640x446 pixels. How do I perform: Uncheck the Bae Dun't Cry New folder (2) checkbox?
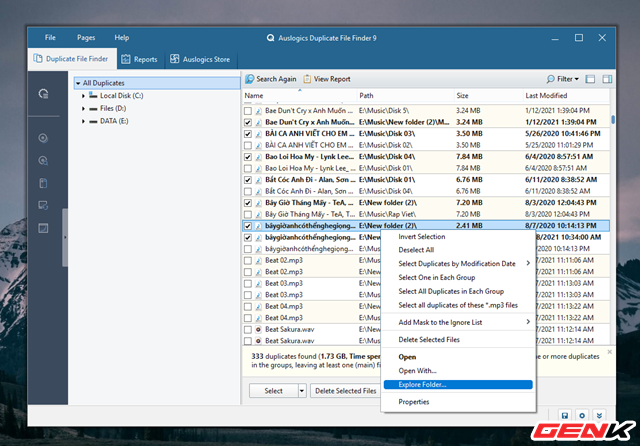pos(248,122)
